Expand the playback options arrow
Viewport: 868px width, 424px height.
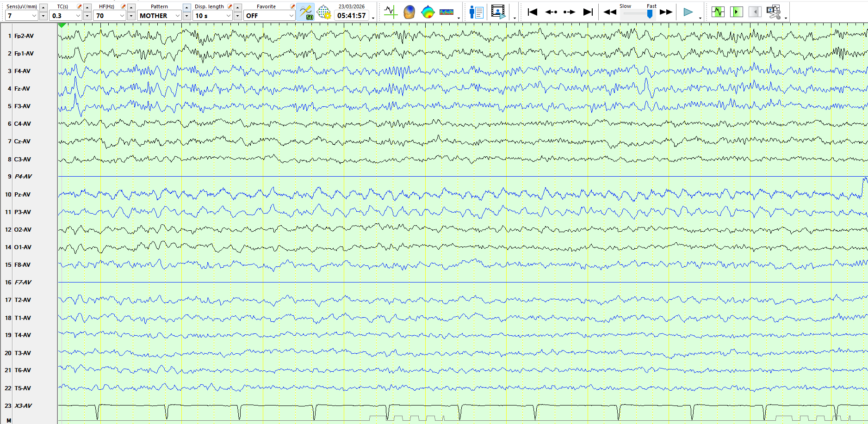click(x=700, y=18)
